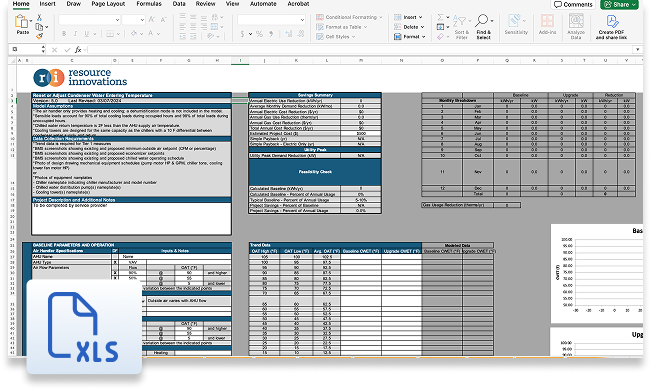This screenshot has height=391, width=652.
Task: Open the Review tab
Action: 205,4
